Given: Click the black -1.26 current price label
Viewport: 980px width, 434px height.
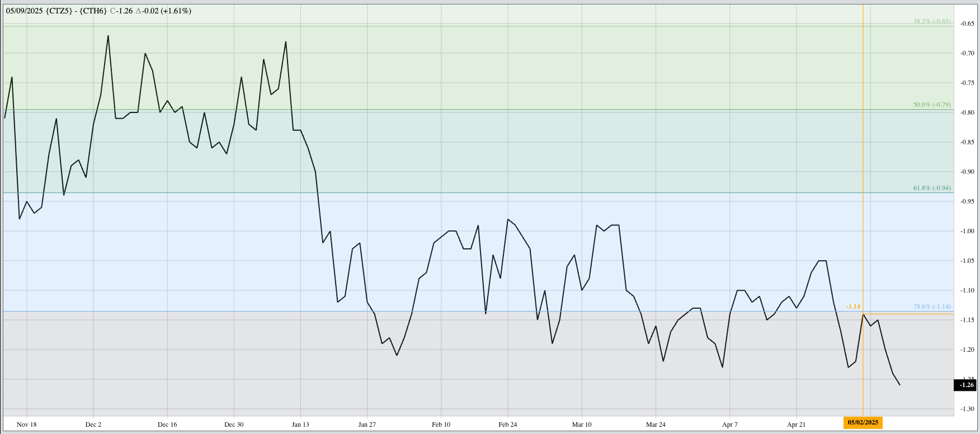Looking at the screenshot, I should coord(967,385).
